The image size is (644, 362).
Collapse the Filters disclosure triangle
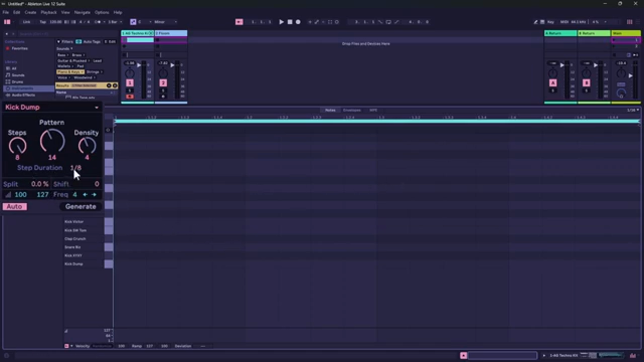(x=58, y=42)
